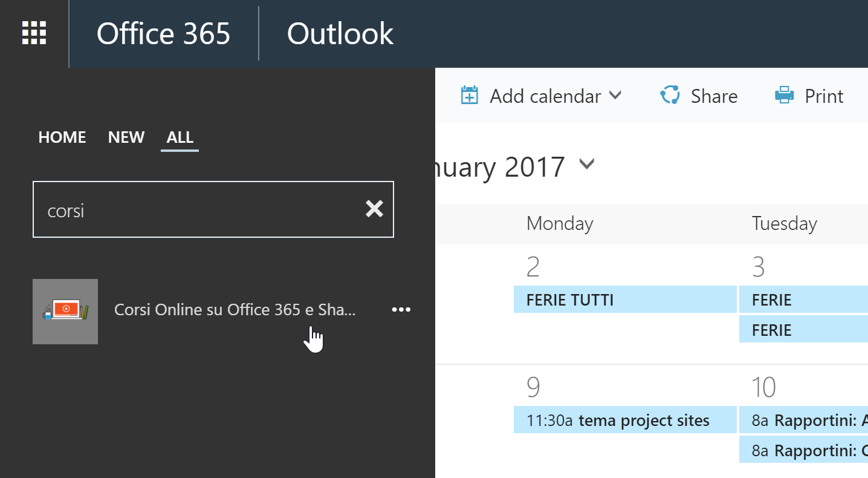Expand the January 2017 month picker
This screenshot has height=478, width=868.
pos(587,164)
